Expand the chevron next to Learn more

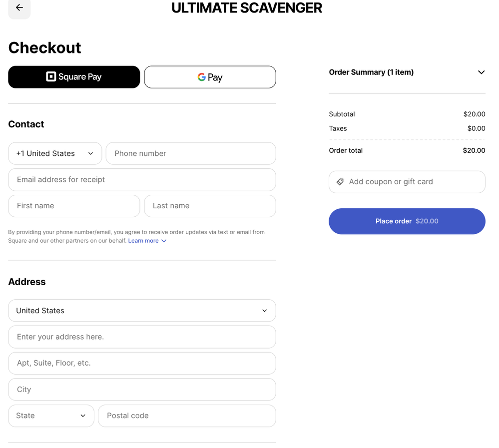pos(164,241)
